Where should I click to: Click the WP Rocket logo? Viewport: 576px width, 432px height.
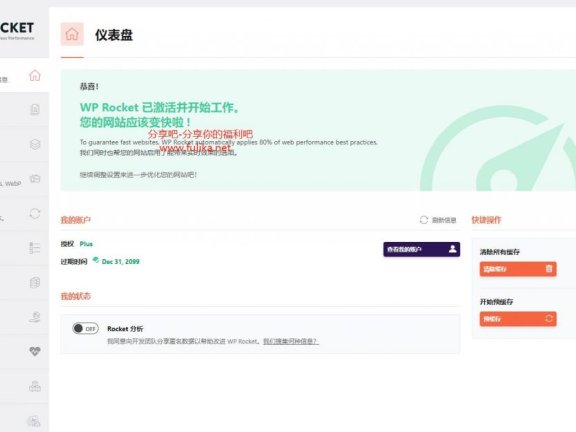pyautogui.click(x=17, y=31)
